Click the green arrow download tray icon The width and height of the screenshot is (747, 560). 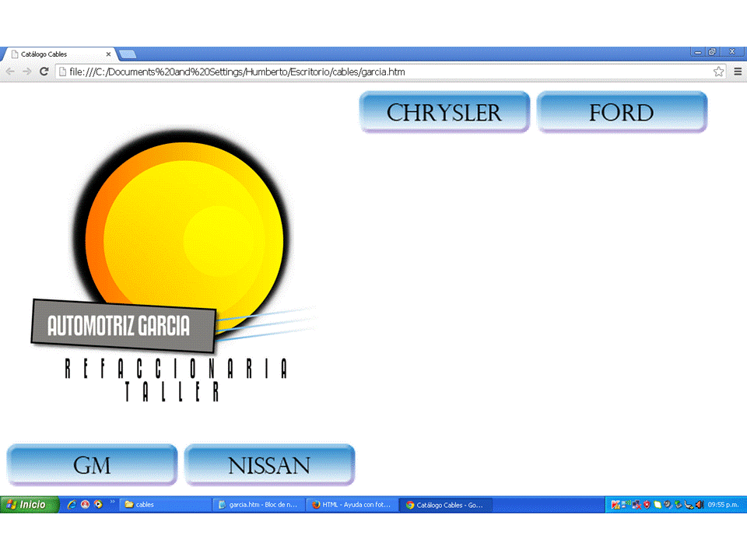(679, 504)
